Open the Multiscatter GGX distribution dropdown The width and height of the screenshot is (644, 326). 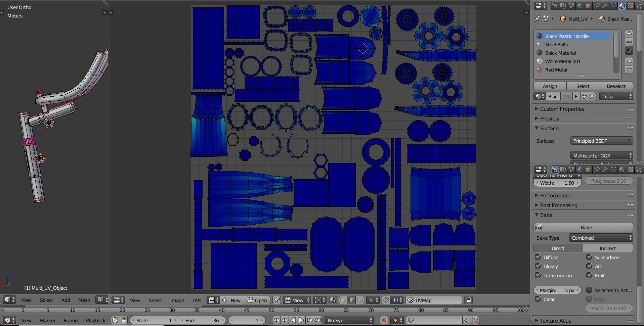pyautogui.click(x=602, y=155)
